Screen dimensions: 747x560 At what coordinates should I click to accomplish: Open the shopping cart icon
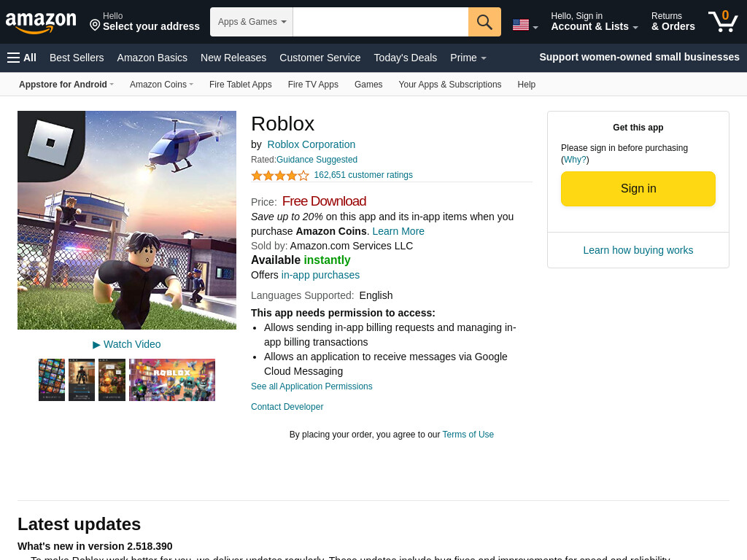723,21
